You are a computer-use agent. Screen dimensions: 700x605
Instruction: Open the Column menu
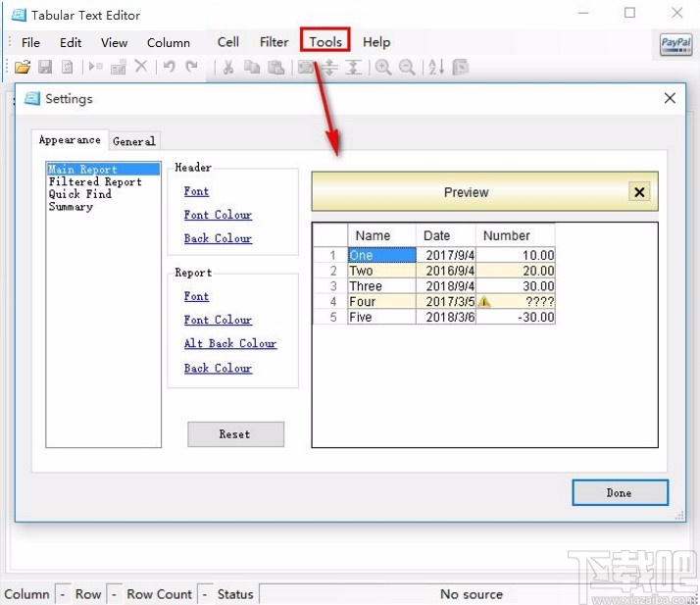click(169, 43)
